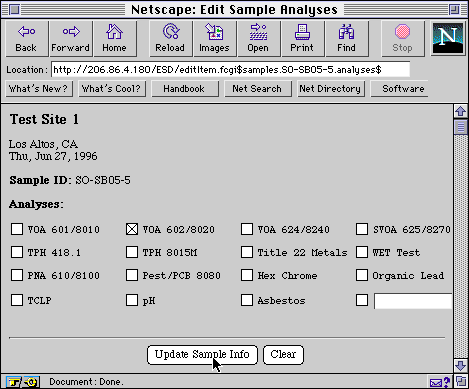
Task: Check the box beside the blank text field
Action: click(362, 300)
